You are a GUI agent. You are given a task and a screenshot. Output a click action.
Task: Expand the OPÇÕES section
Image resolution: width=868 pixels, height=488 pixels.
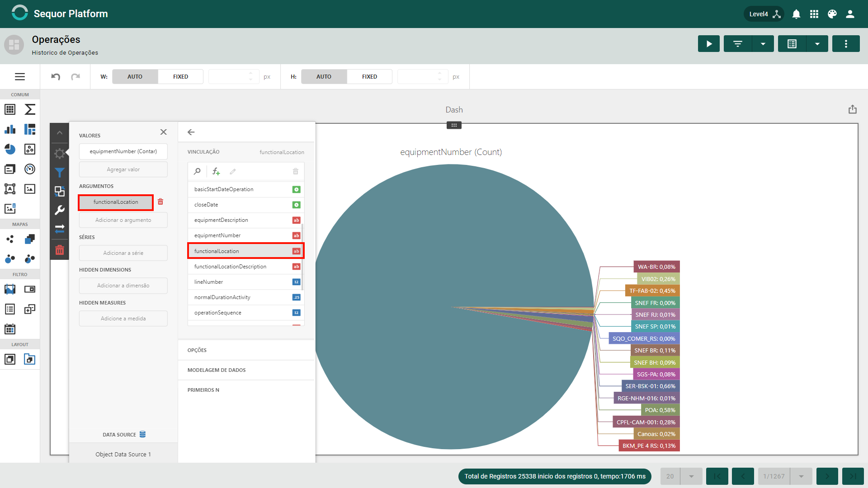tap(246, 350)
